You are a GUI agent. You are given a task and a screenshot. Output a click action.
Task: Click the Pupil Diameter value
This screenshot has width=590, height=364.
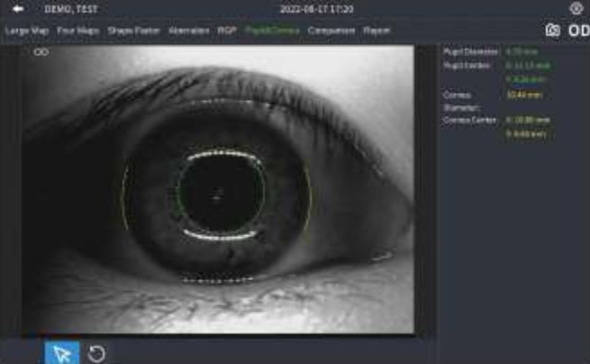pyautogui.click(x=519, y=52)
